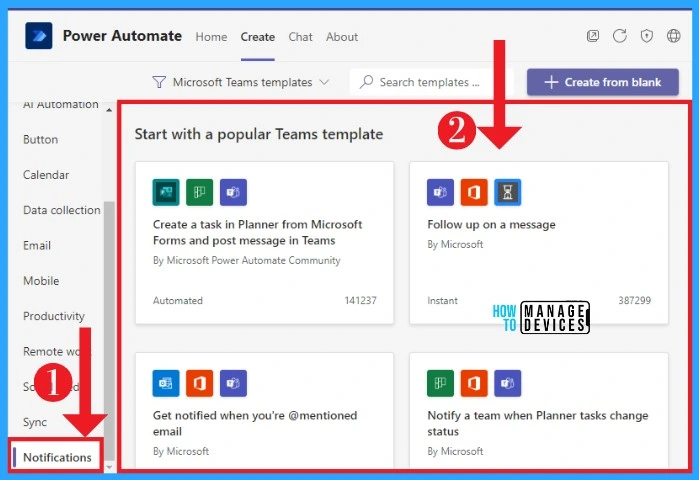Click Teams icon on Notify a team card
Image resolution: width=699 pixels, height=480 pixels.
[x=507, y=383]
